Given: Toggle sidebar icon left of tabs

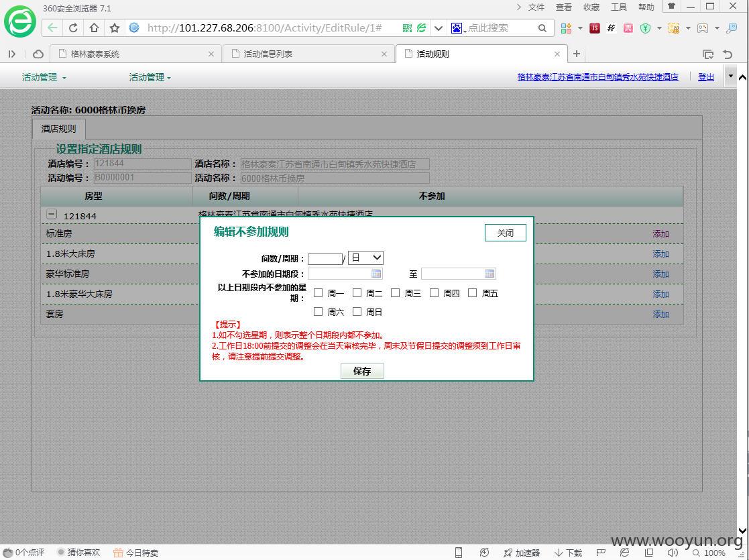Looking at the screenshot, I should (12, 54).
